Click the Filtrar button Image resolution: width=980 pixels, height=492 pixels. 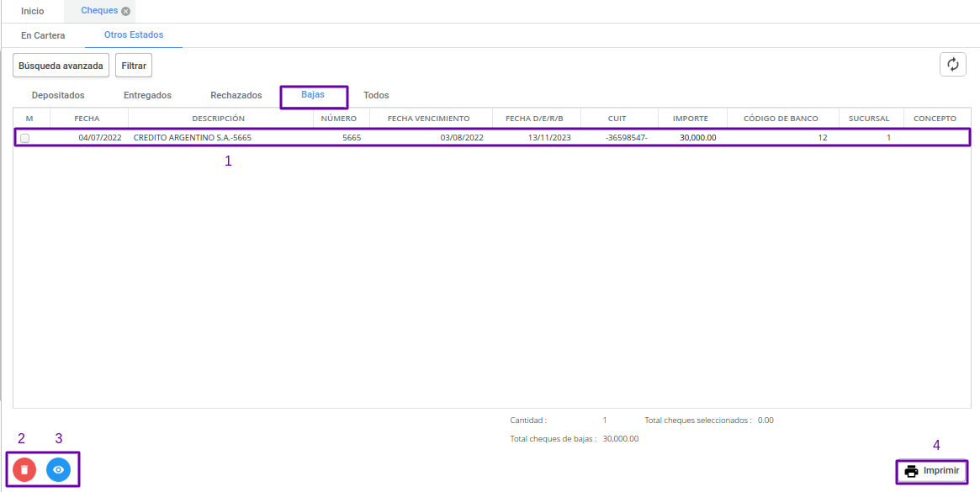(x=134, y=65)
